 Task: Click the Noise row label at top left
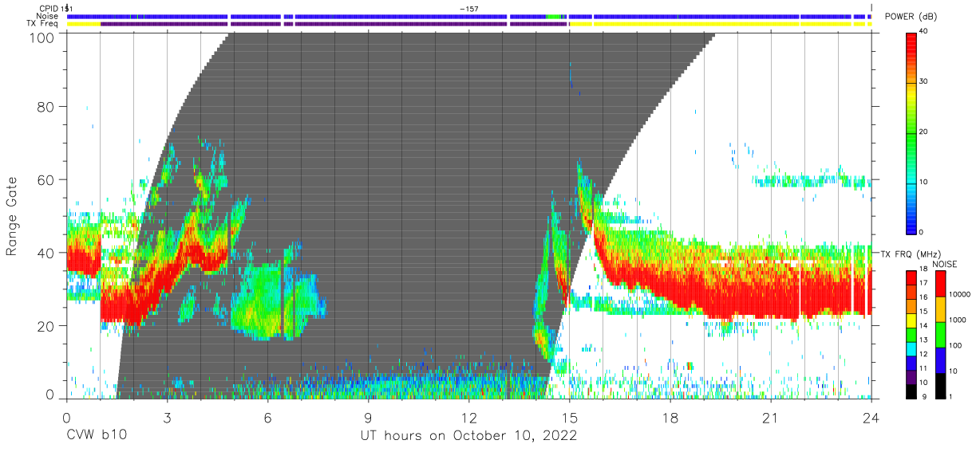(x=47, y=16)
